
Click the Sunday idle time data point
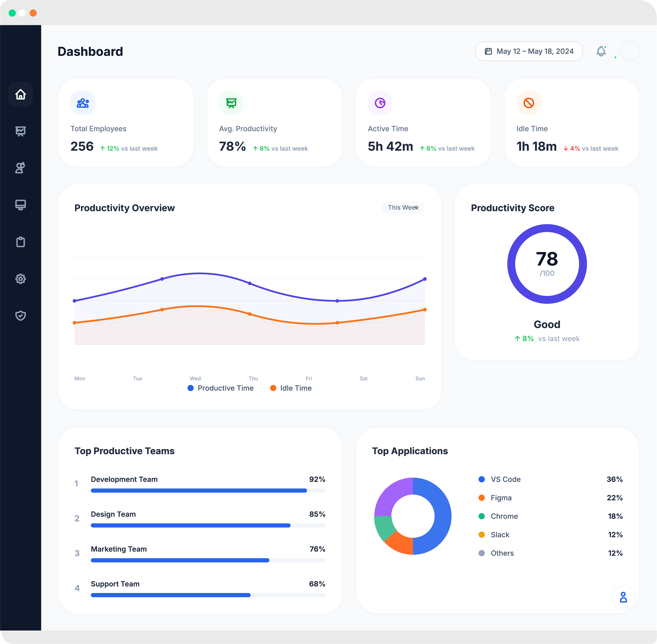click(x=425, y=310)
